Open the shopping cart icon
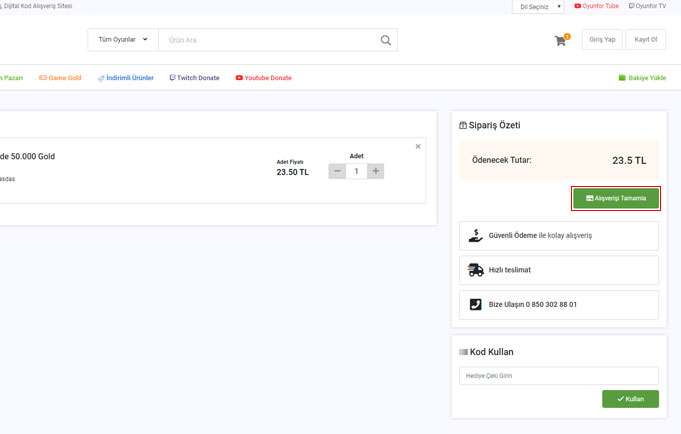Viewport: 681px width, 434px height. point(560,41)
